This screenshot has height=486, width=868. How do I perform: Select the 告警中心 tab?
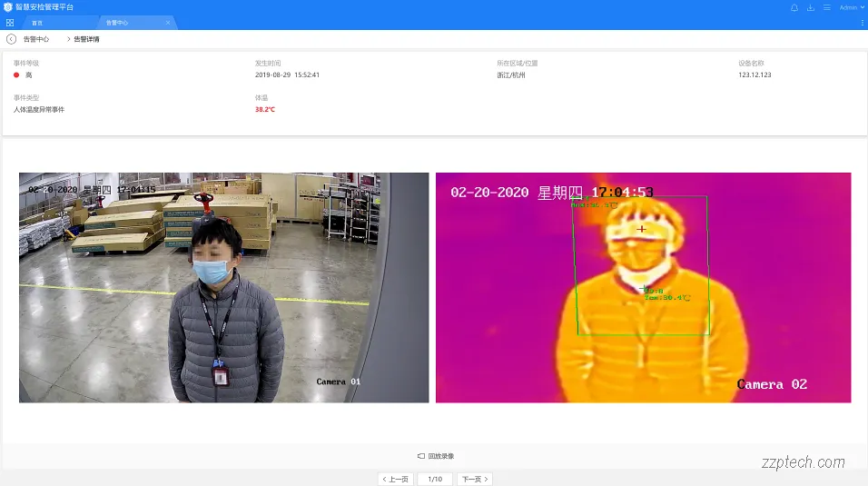coord(117,23)
